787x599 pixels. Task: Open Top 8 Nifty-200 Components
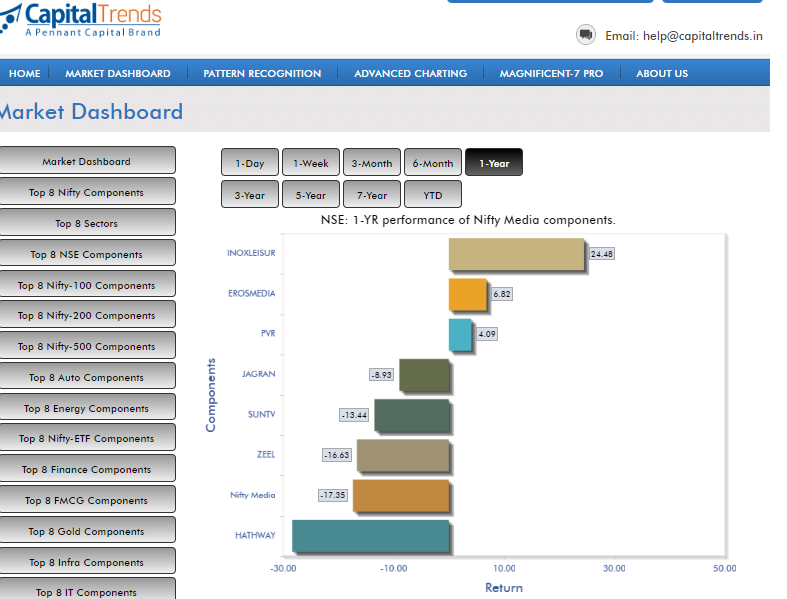pos(86,315)
